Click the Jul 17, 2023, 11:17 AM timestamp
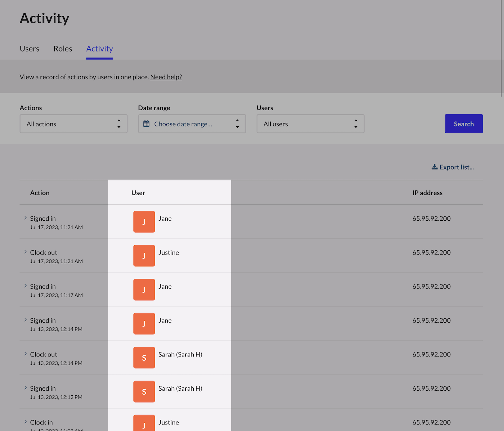The image size is (504, 431). coord(57,295)
